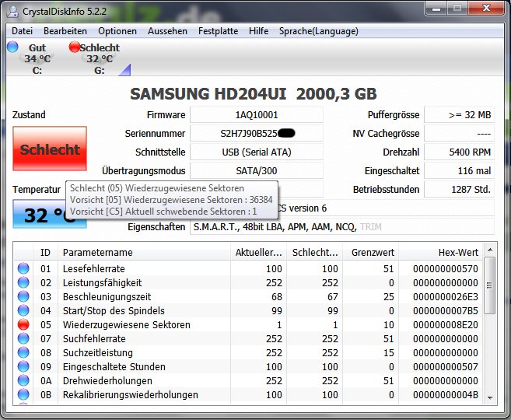Screen dimensions: 511x420
Task: Click the NV Cachegrösse value field
Action: (459, 133)
